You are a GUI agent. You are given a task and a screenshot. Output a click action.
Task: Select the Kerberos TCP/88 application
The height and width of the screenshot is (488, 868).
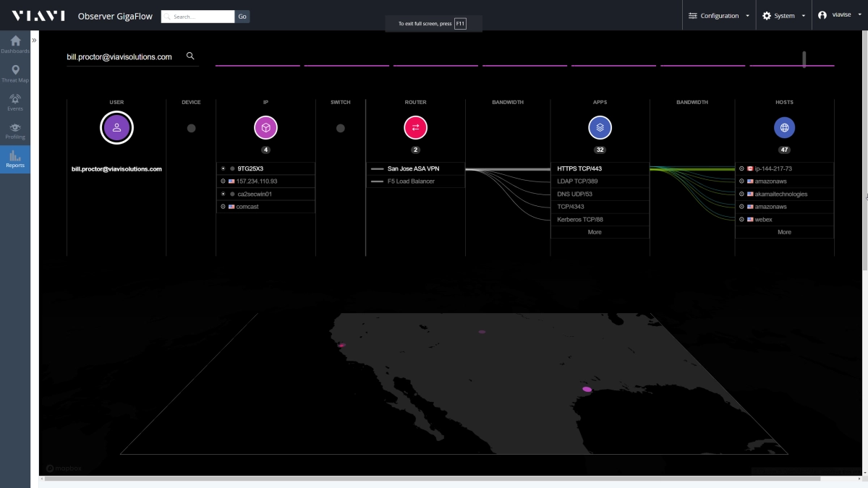(600, 219)
